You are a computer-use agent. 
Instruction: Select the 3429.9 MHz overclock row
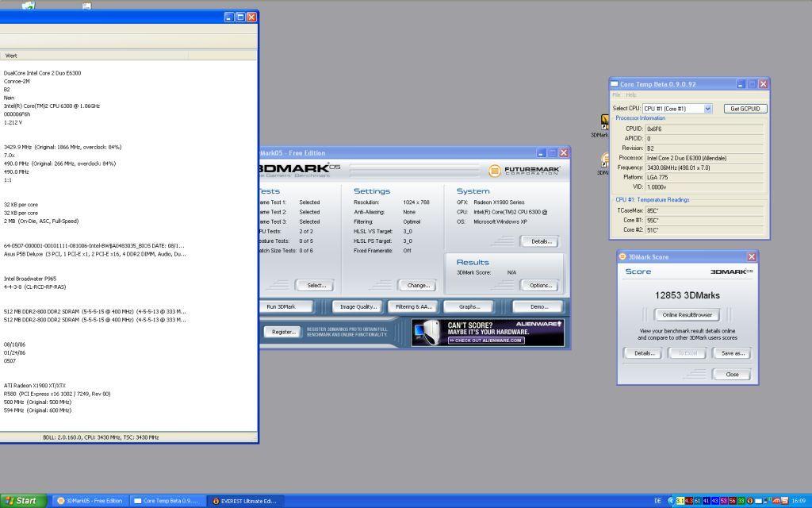tap(63, 147)
